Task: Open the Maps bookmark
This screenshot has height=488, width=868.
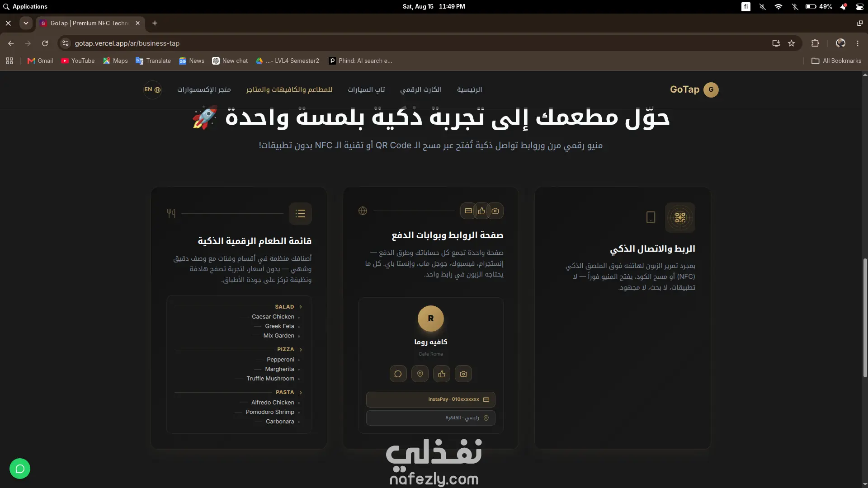Action: (115, 61)
